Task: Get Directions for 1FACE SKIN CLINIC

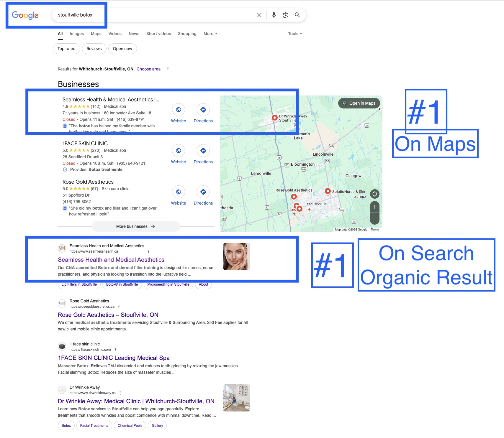Action: [x=203, y=151]
